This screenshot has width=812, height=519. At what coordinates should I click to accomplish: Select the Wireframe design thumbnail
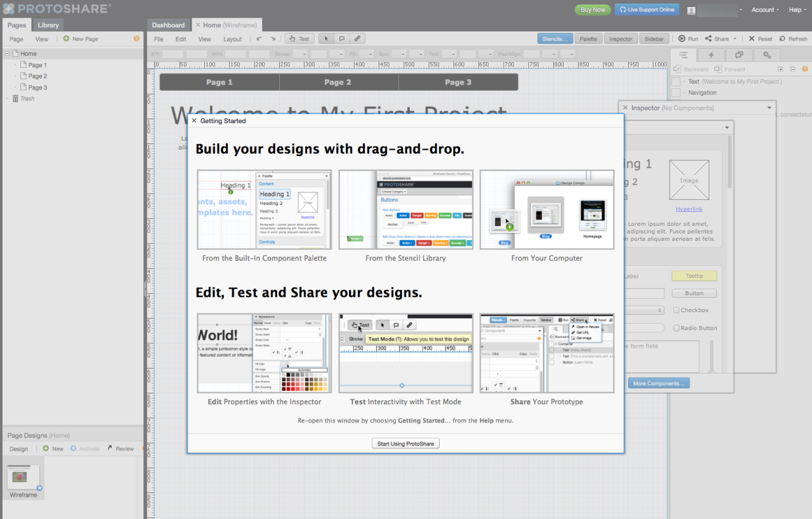coord(23,478)
